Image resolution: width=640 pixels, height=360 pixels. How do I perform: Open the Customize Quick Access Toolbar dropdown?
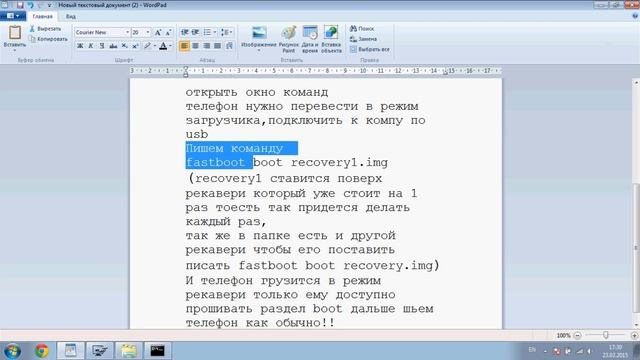(49, 5)
